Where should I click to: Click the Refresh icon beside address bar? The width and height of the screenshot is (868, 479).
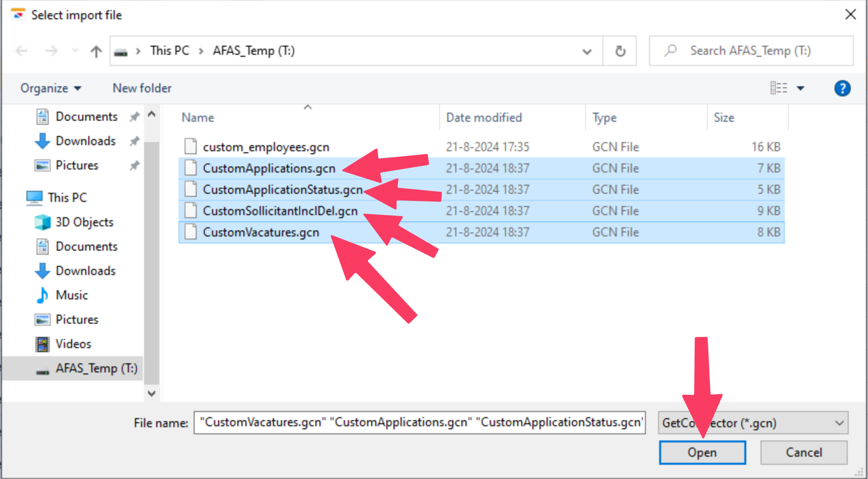pos(620,51)
